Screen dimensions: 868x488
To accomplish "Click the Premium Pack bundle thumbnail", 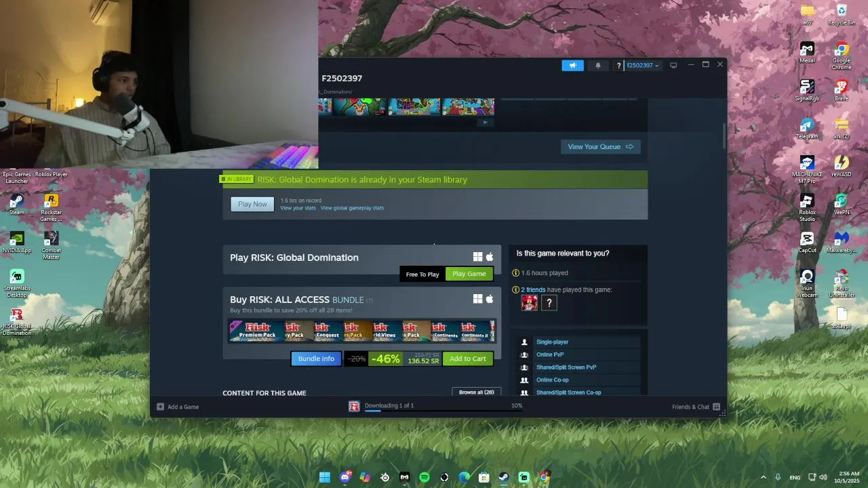I will coord(257,331).
